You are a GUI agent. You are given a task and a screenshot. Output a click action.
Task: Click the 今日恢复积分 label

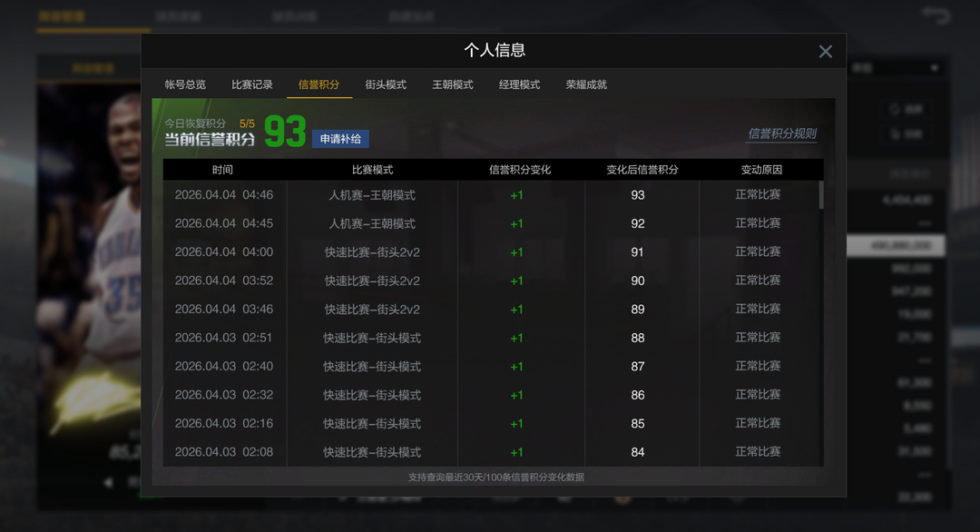point(195,123)
